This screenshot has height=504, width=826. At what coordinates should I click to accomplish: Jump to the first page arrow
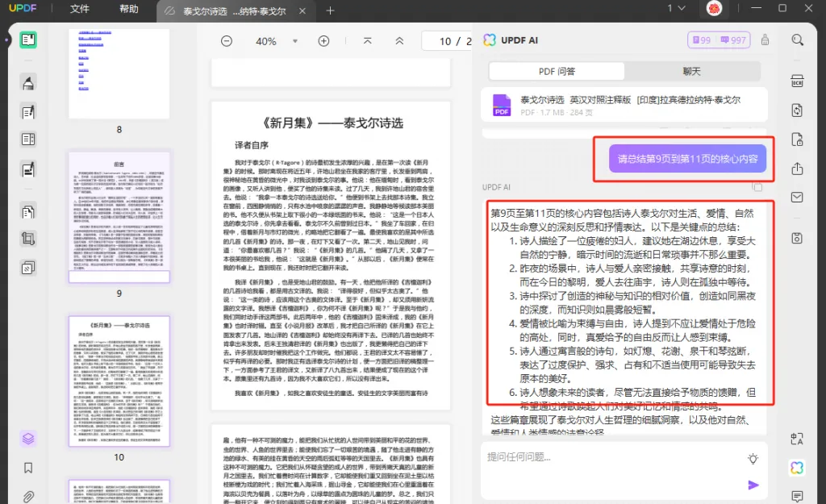[368, 41]
